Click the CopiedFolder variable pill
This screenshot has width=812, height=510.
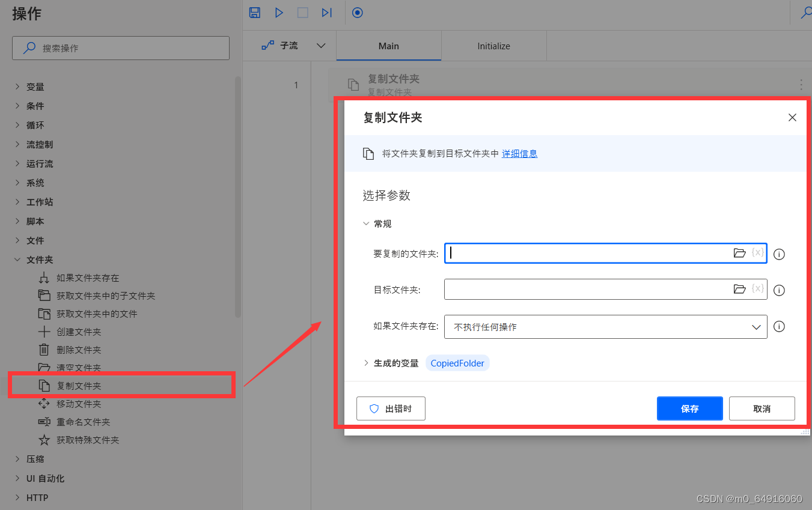457,363
